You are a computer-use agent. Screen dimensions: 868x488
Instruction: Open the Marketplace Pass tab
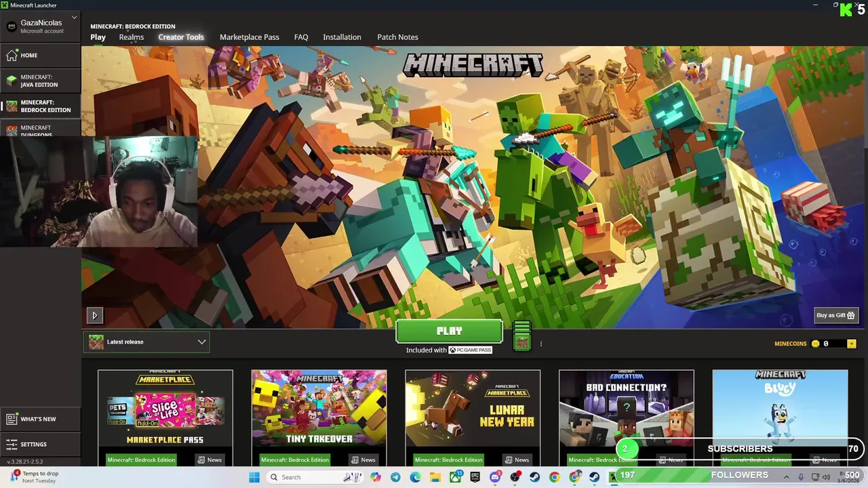click(x=250, y=37)
